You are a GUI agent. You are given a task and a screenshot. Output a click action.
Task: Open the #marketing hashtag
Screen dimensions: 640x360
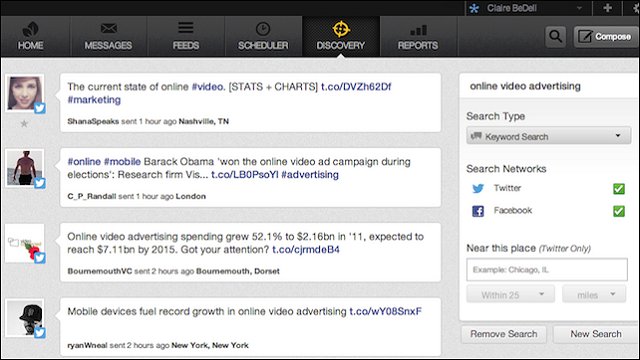94,100
